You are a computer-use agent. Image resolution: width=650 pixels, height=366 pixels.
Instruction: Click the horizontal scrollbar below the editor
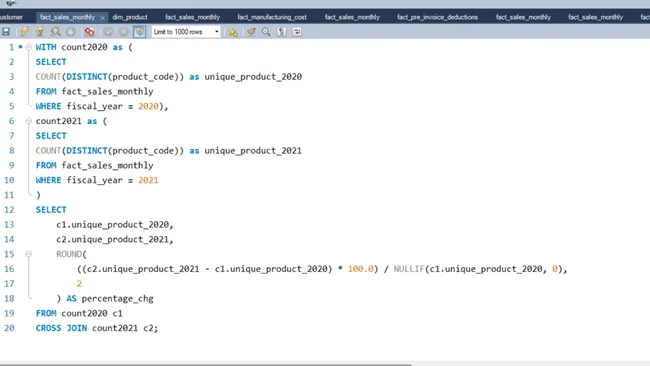click(205, 364)
